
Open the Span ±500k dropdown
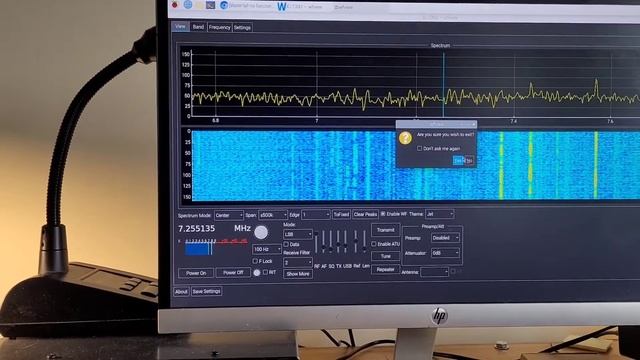273,215
